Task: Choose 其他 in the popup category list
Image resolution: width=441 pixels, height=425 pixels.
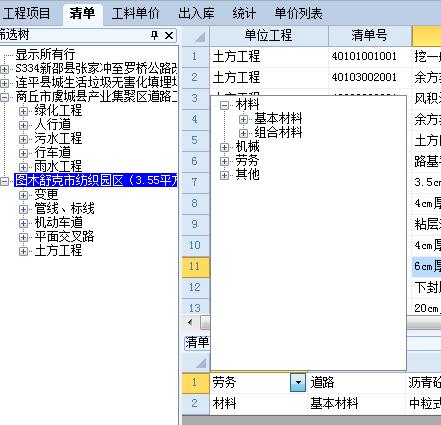Action: click(x=247, y=174)
